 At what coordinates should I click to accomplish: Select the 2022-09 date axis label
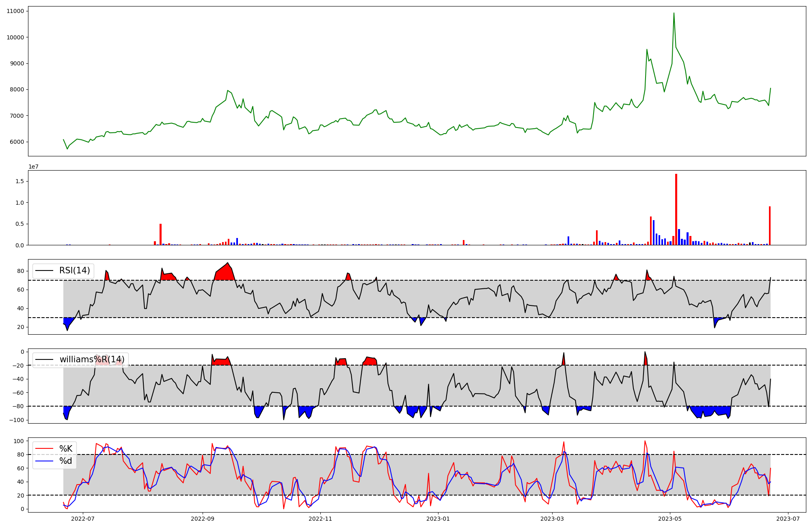[202, 519]
